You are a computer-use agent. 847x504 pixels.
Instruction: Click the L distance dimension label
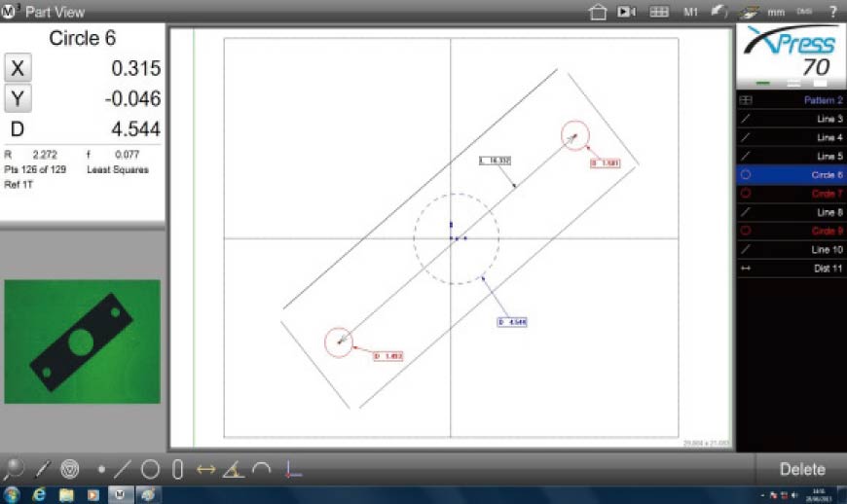point(495,161)
